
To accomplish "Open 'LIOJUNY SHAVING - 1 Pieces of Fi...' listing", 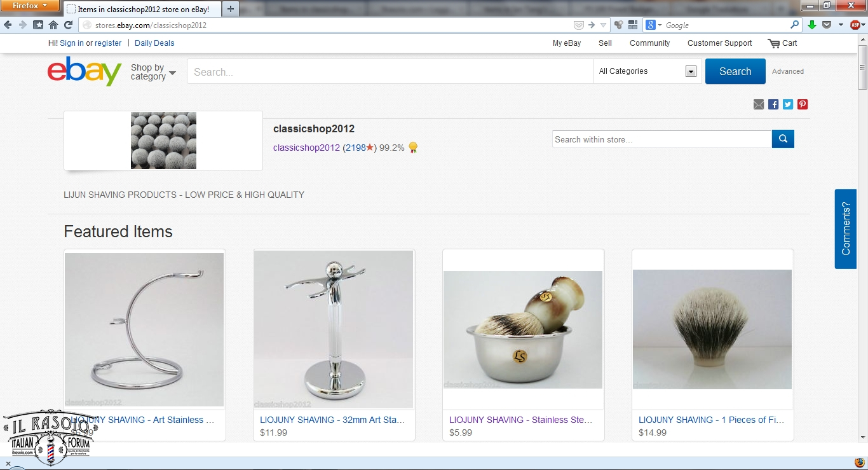I will (x=711, y=420).
